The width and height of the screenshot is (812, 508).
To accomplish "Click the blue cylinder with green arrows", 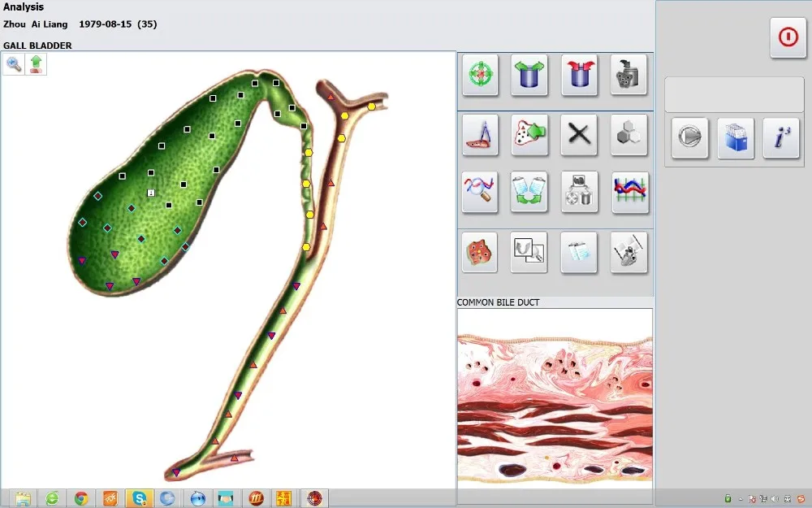I will 529,76.
